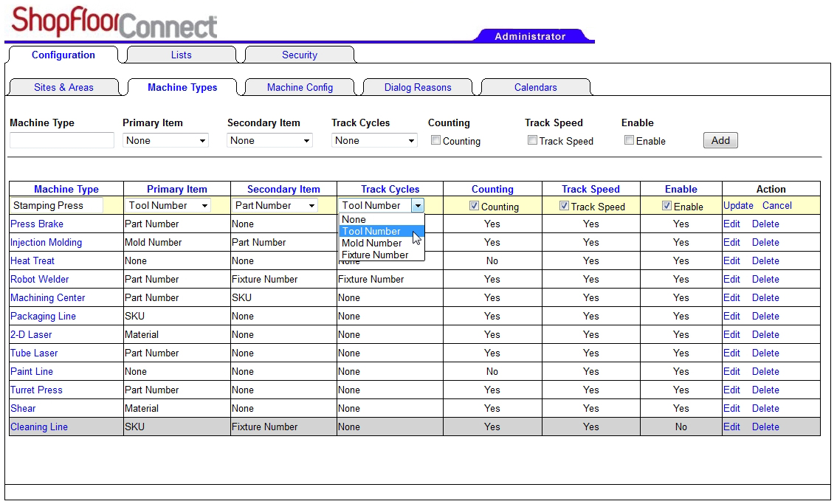Choose Fixture Number in the Track Cycles dropdown
Image resolution: width=837 pixels, height=504 pixels.
[375, 255]
